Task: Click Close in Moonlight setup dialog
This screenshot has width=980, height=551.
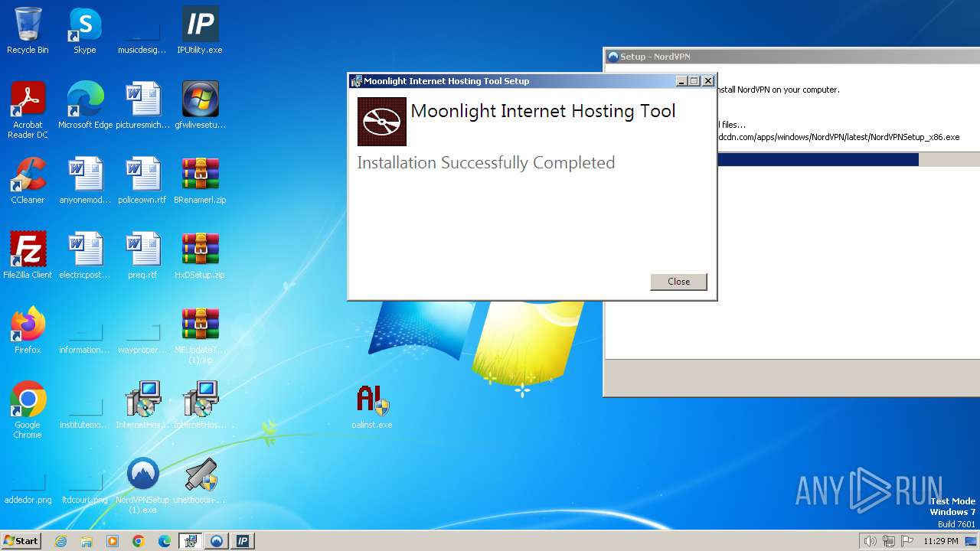Action: click(x=678, y=282)
